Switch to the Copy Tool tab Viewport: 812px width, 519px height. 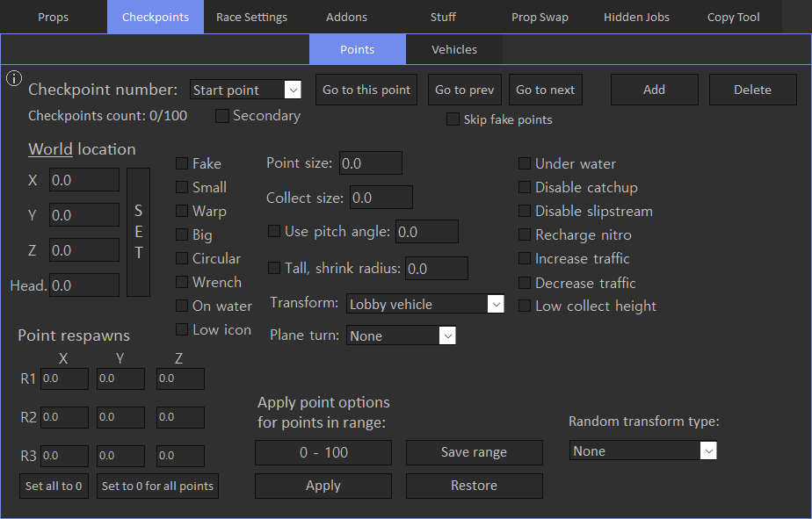point(733,17)
